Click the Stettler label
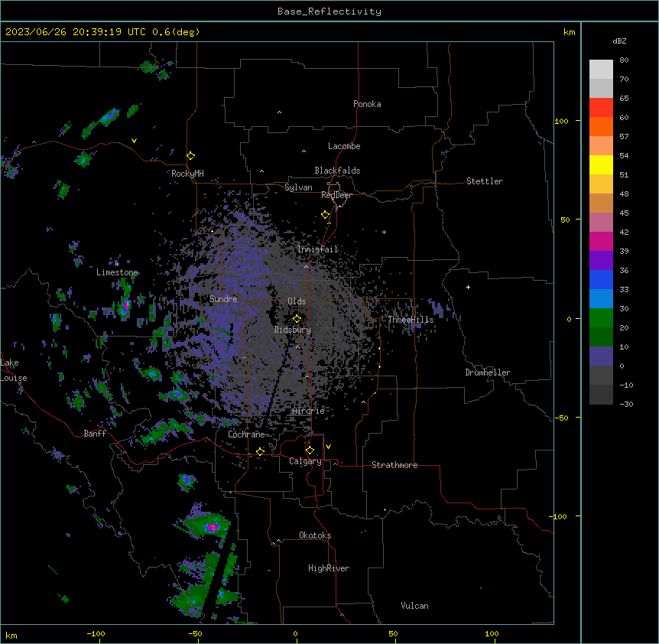 (x=485, y=181)
